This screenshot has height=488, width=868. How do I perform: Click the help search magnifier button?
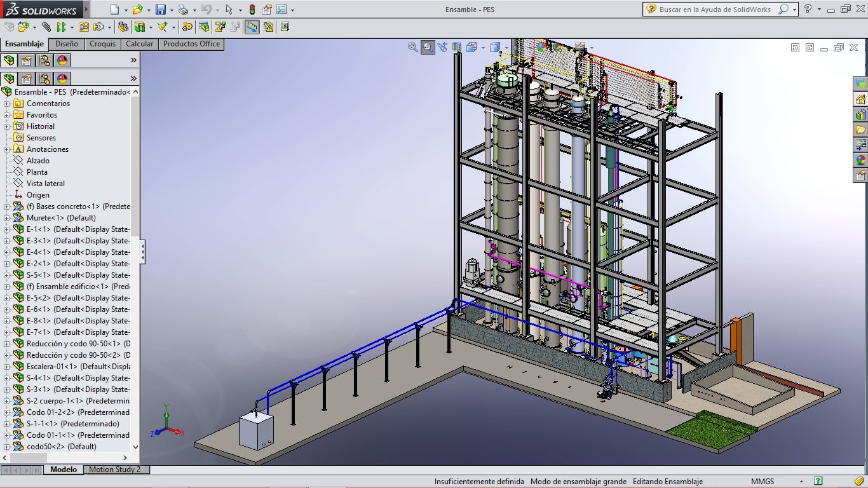(783, 10)
